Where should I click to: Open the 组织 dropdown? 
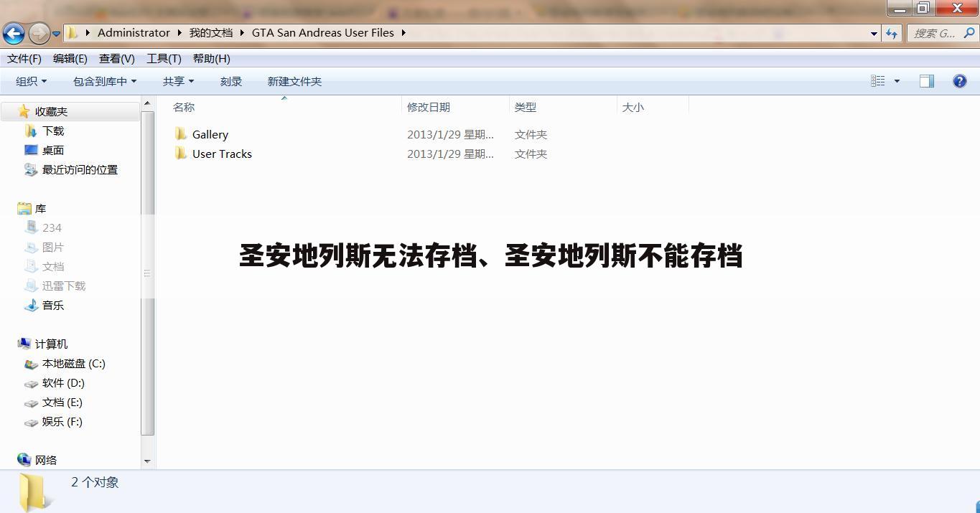32,81
